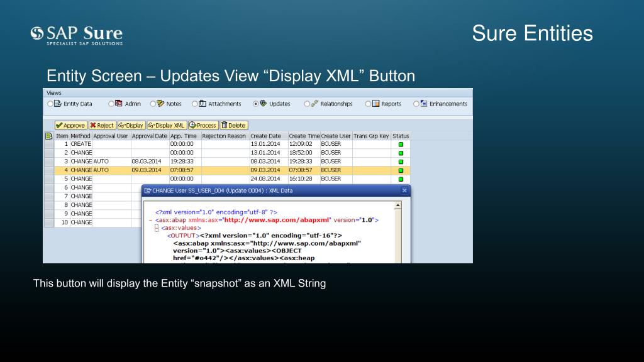
Task: Click the http://www.sap.com/abapxml red text
Action: pyautogui.click(x=277, y=220)
